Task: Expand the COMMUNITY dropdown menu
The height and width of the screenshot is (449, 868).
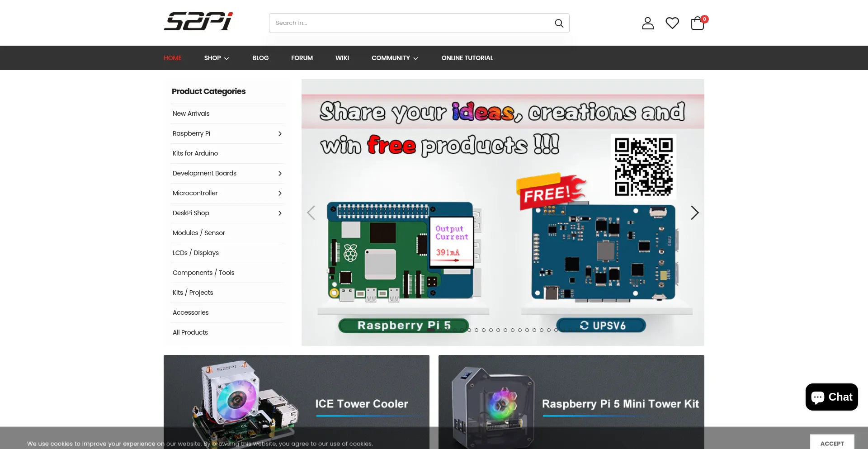Action: pyautogui.click(x=394, y=58)
